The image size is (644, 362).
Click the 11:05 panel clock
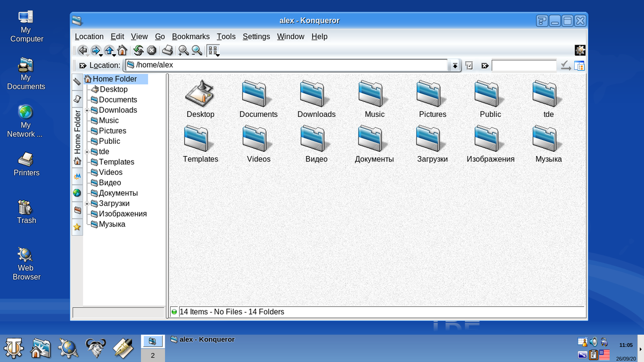[626, 345]
